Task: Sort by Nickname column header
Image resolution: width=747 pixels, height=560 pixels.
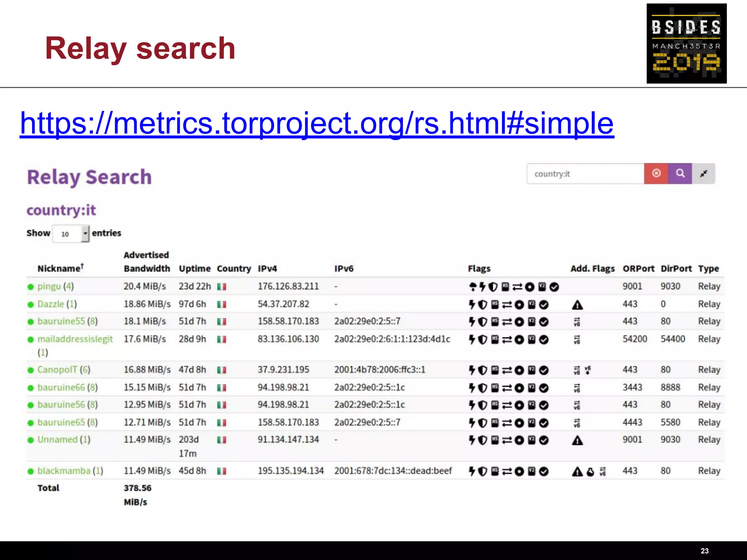Action: (61, 268)
